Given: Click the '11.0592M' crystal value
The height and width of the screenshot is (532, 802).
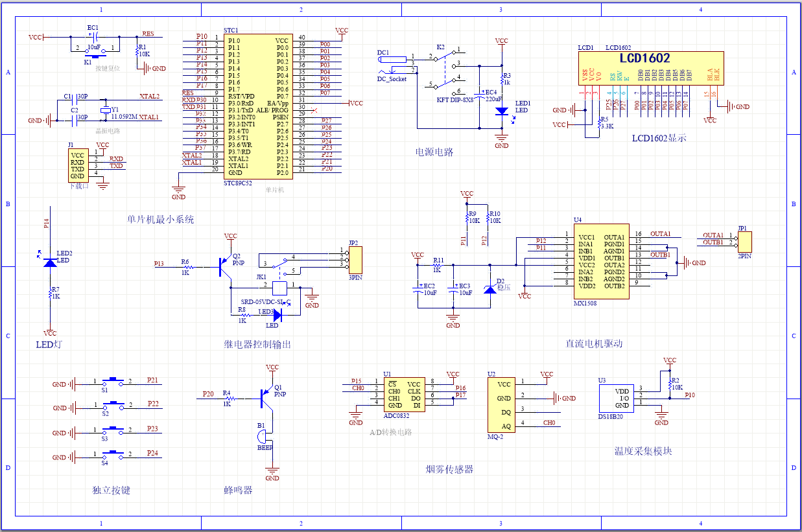Looking at the screenshot, I should click(124, 117).
